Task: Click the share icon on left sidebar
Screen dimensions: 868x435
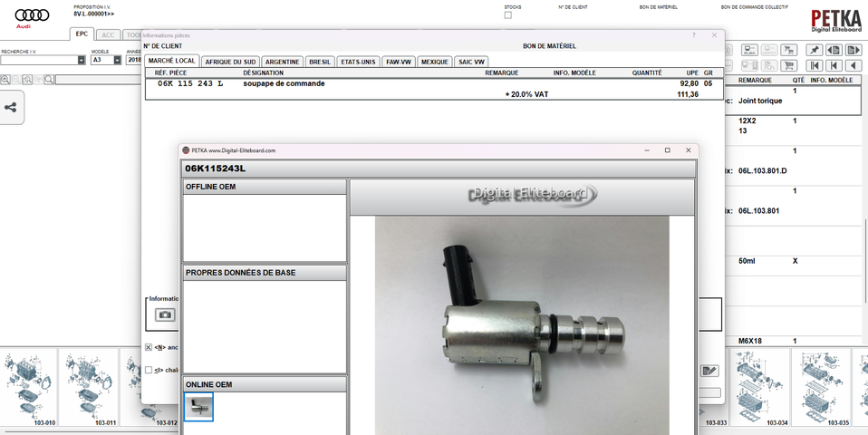Action: pyautogui.click(x=11, y=107)
